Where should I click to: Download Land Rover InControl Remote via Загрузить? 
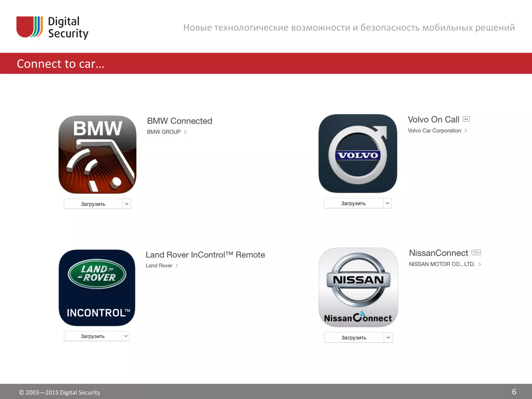pyautogui.click(x=92, y=336)
